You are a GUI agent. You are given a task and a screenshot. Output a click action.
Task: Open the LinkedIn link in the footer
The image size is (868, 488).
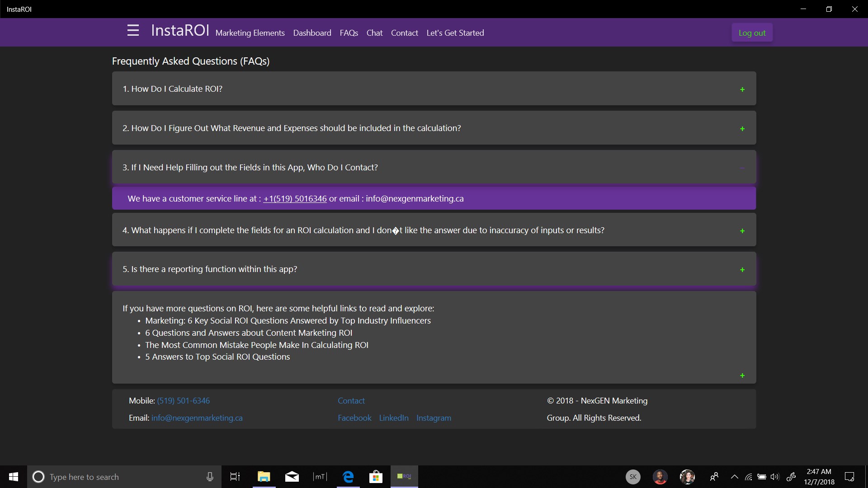point(393,418)
